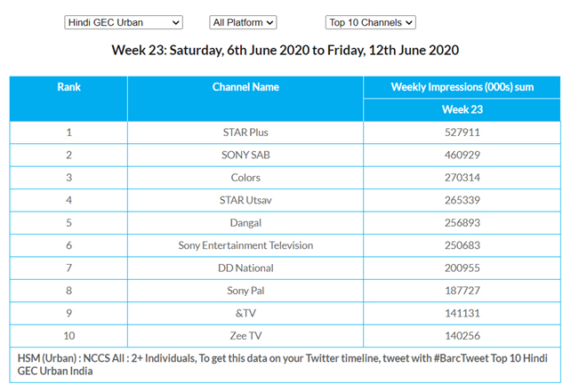This screenshot has height=392, width=571.
Task: Select the SONY SAB channel row
Action: (245, 156)
